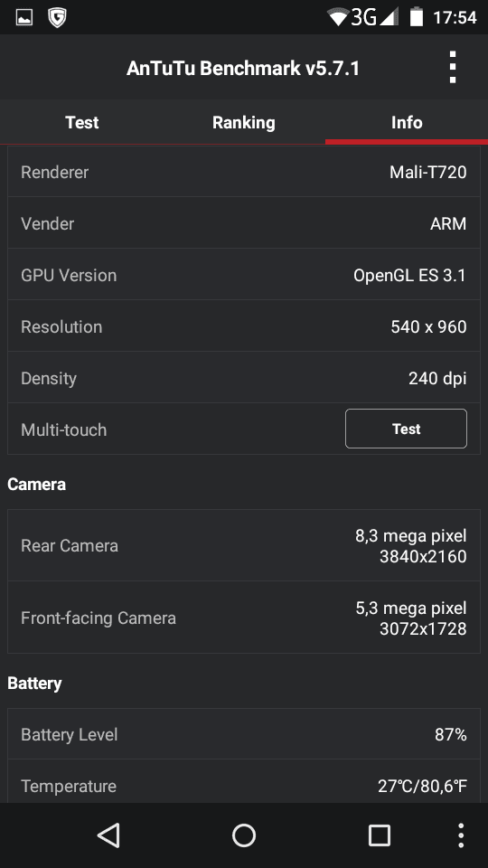This screenshot has height=868, width=488.
Task: Tap the battery icon in status bar
Action: [x=416, y=16]
